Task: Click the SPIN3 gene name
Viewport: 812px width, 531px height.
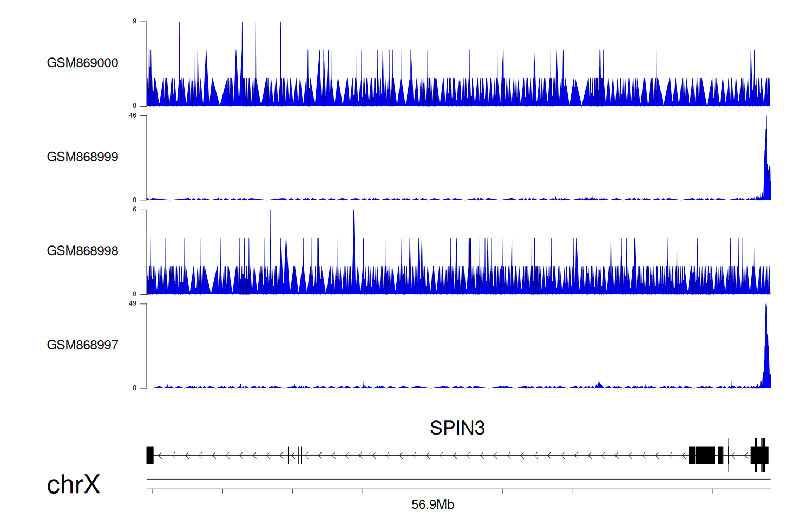Action: (457, 428)
